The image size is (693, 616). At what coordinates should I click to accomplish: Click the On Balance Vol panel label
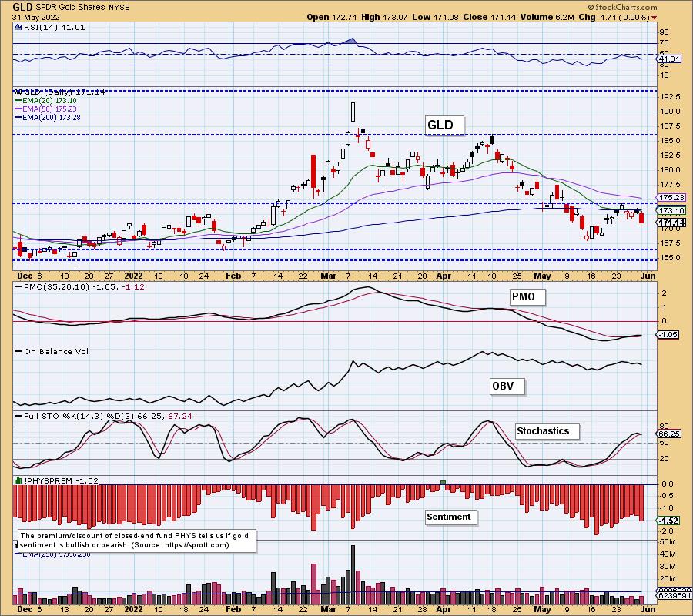tap(56, 352)
